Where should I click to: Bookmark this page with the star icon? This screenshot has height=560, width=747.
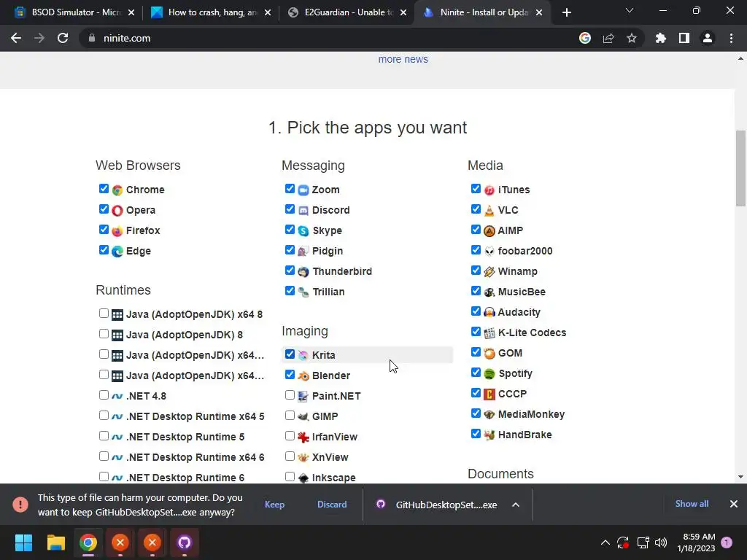(x=632, y=38)
